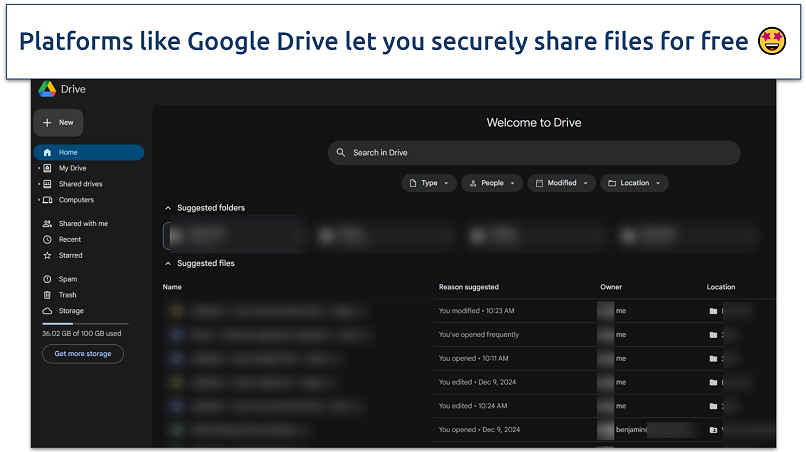Open the Type filter dropdown
The height and width of the screenshot is (452, 806).
tap(429, 183)
